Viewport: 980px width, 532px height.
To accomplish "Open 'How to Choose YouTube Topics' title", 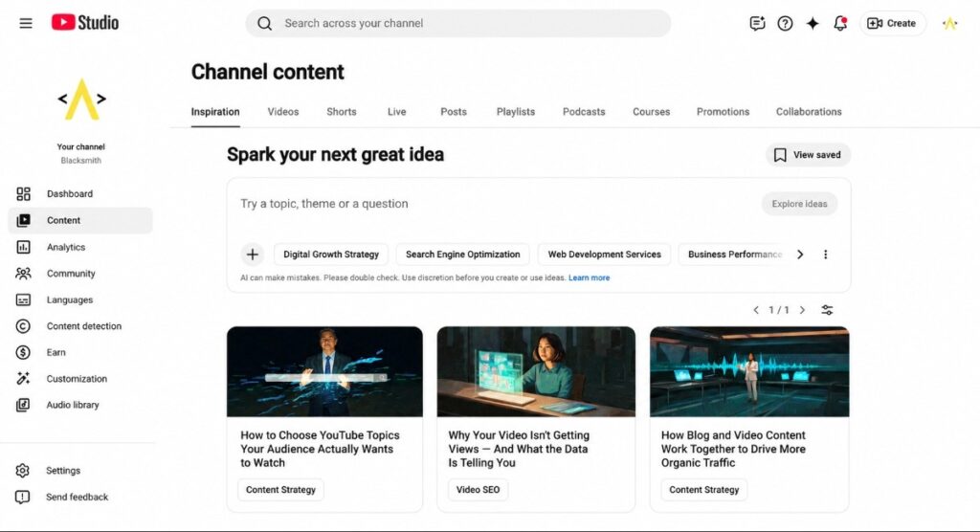I will pyautogui.click(x=320, y=449).
